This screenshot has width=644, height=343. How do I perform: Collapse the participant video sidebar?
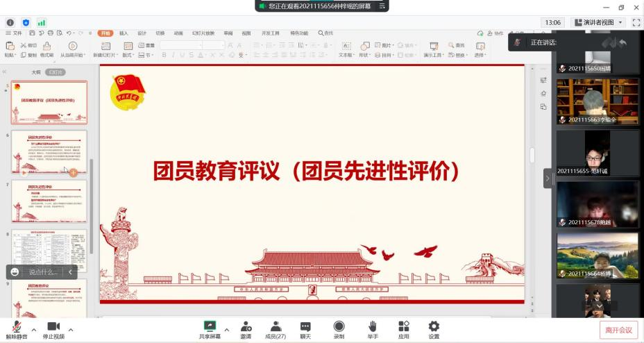548,178
